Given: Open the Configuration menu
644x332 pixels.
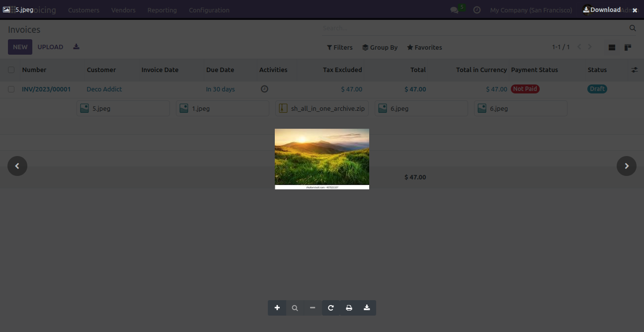Looking at the screenshot, I should pos(209,10).
